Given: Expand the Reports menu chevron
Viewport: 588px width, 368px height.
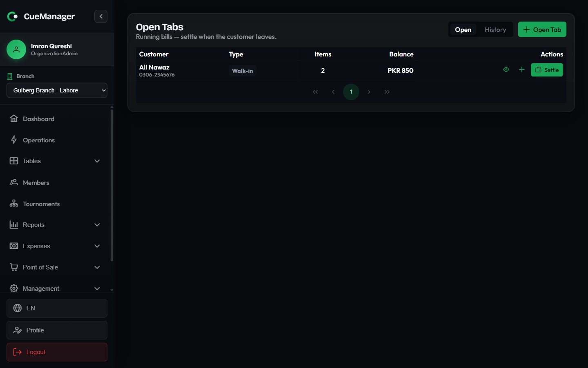Looking at the screenshot, I should pos(97,225).
